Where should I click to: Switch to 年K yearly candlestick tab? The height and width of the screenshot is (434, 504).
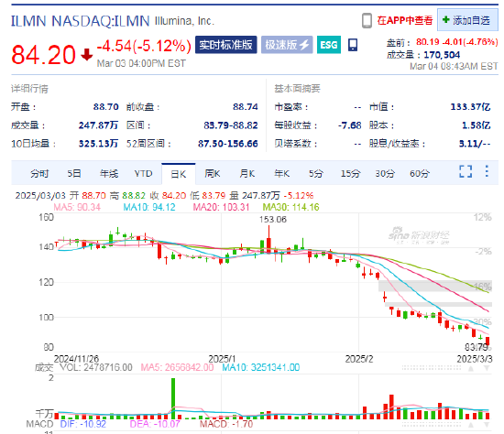pos(282,174)
